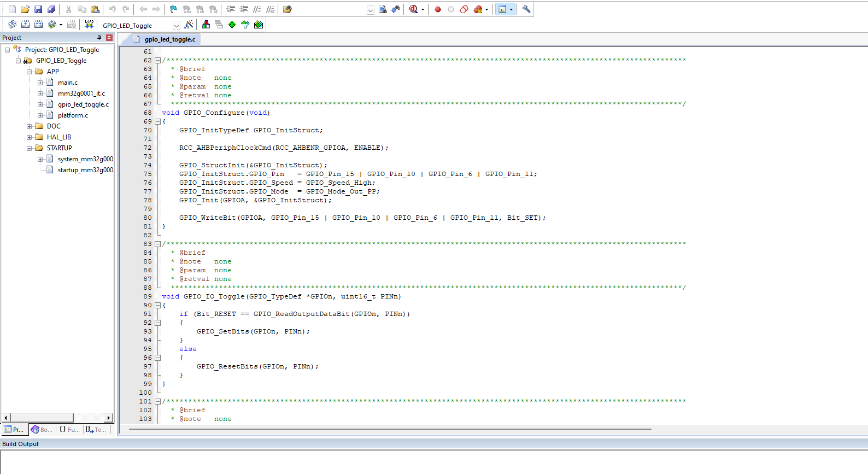This screenshot has height=474, width=868.
Task: Insert a bookmark with the flag icon
Action: [x=173, y=9]
